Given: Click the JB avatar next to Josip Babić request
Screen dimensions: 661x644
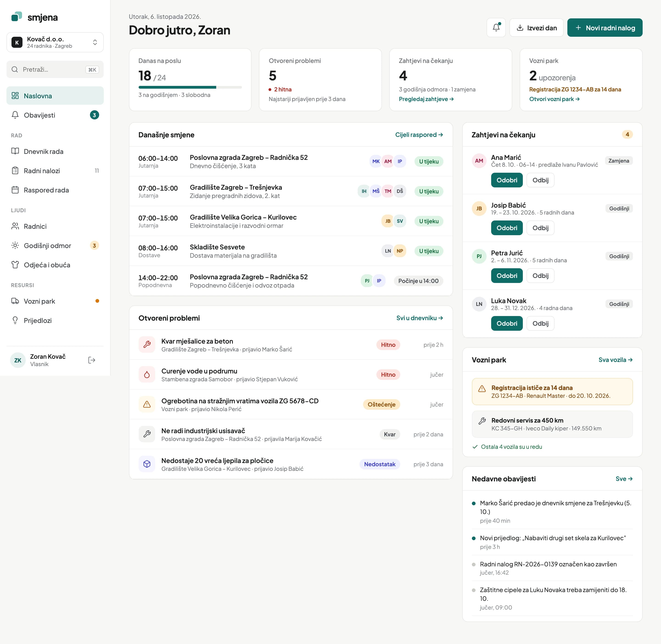Looking at the screenshot, I should [479, 208].
